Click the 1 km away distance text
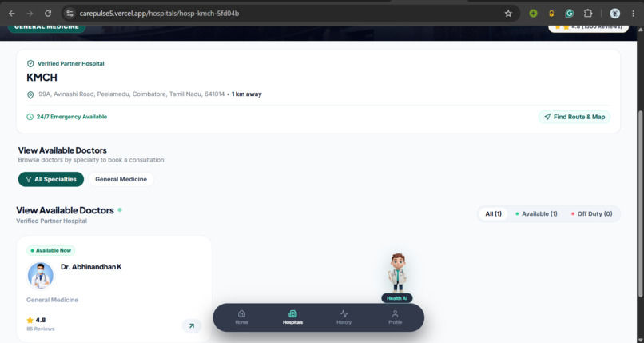This screenshot has width=644, height=343. click(x=246, y=94)
